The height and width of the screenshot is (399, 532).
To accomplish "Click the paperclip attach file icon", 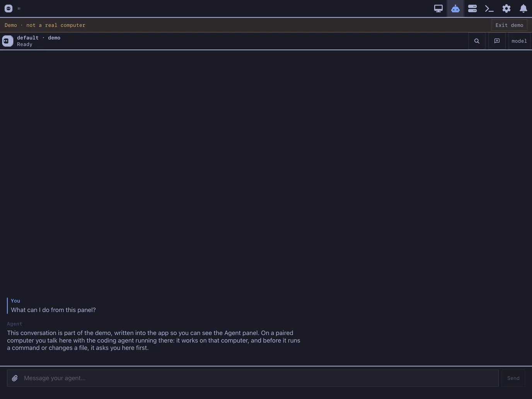I will coord(15,378).
